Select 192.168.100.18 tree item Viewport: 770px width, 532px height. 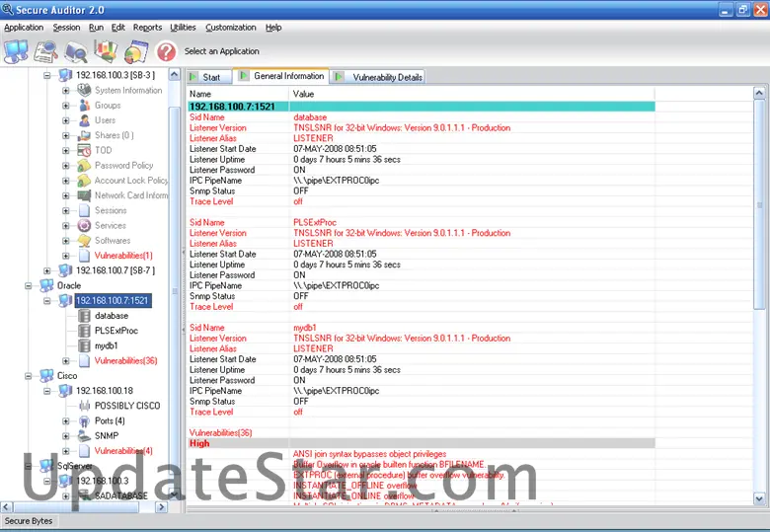(104, 391)
